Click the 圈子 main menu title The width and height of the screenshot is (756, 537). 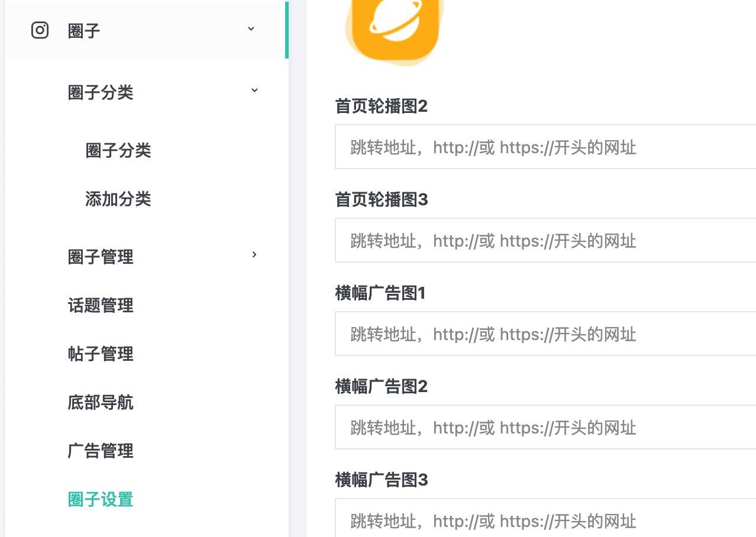pos(84,31)
